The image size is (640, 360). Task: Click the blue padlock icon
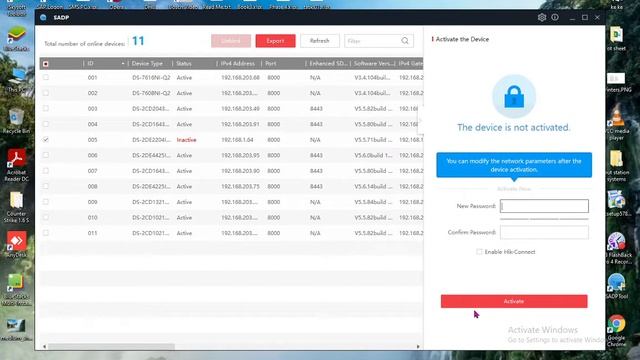point(514,97)
